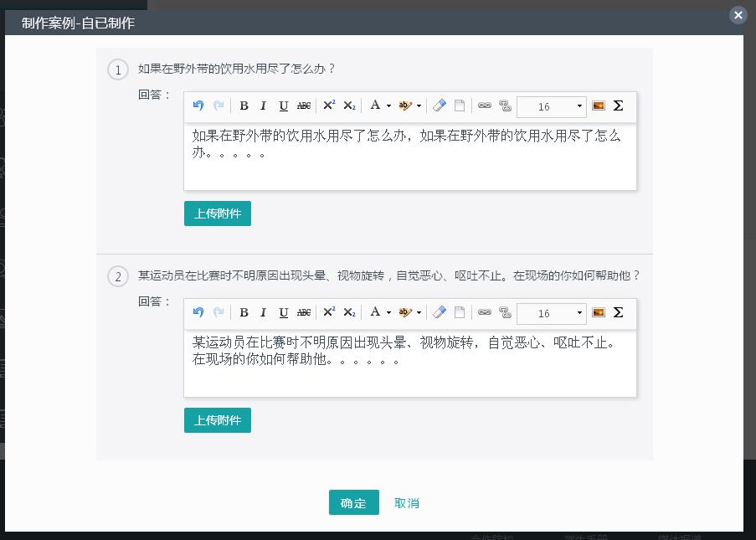Viewport: 756px width, 540px height.
Task: Open font size dropdown in first editor
Action: pos(553,106)
